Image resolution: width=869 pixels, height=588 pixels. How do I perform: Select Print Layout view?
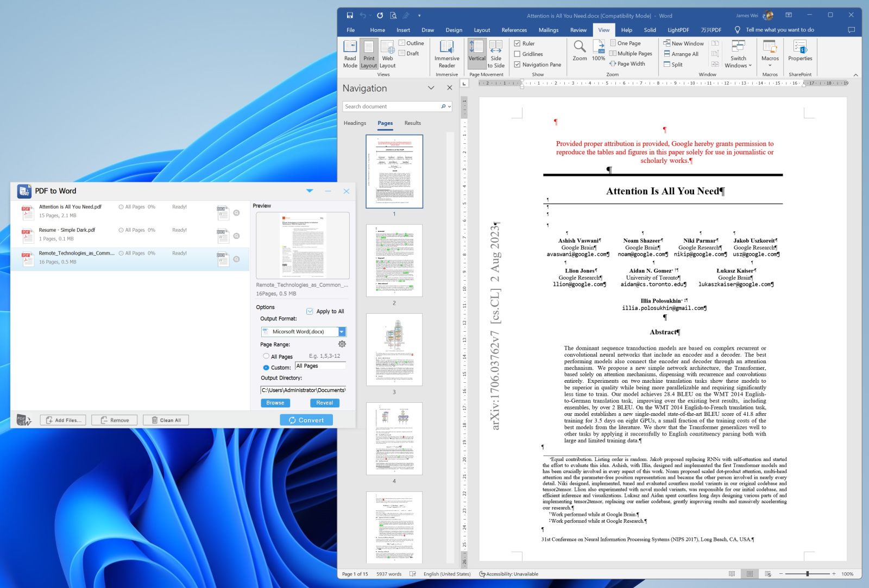point(369,54)
